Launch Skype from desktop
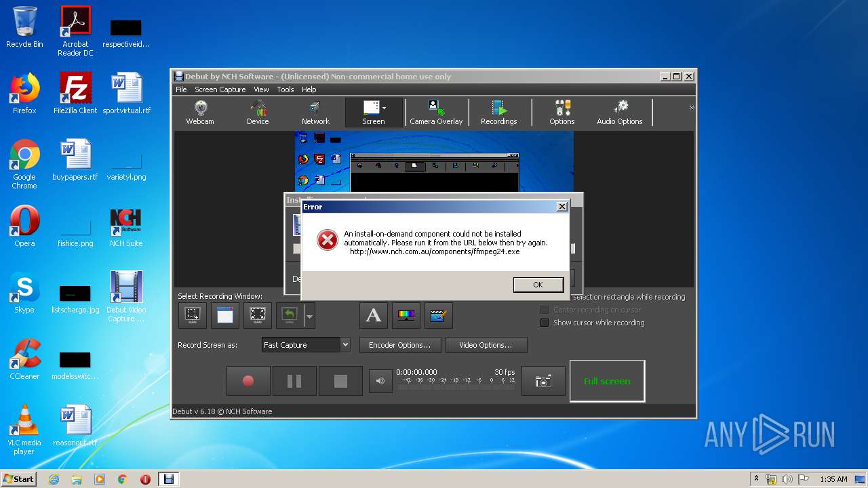Image resolution: width=868 pixels, height=488 pixels. tap(24, 293)
